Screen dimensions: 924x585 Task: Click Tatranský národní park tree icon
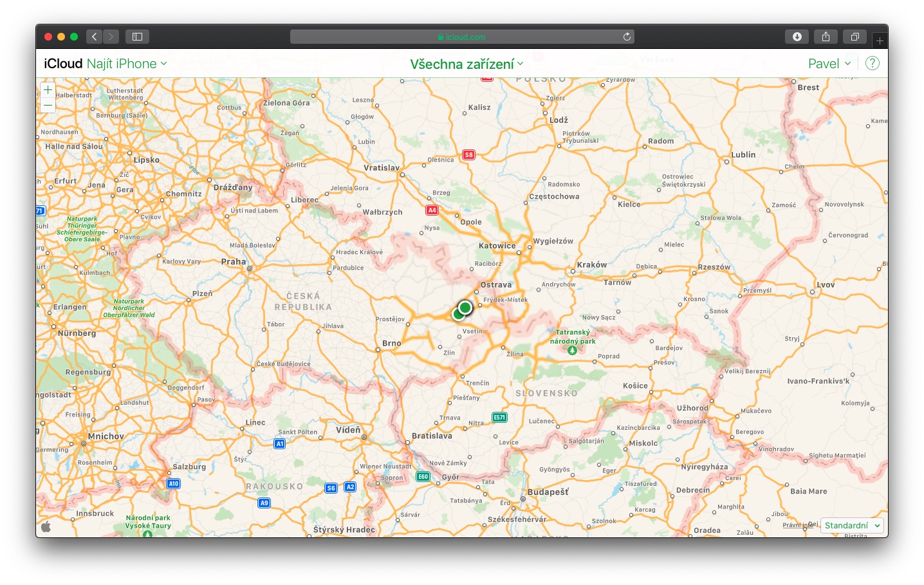click(572, 351)
